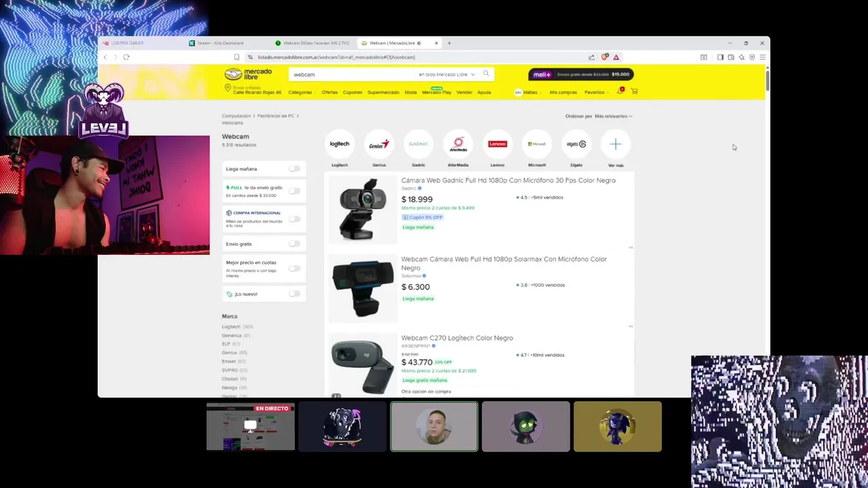Click the Periféricos de PC breadcrumb

pyautogui.click(x=275, y=116)
